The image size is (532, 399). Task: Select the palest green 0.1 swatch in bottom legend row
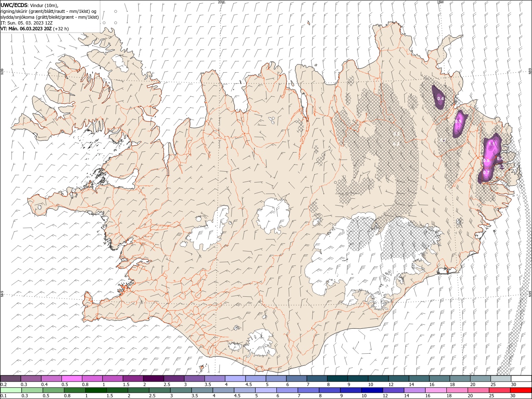11,390
